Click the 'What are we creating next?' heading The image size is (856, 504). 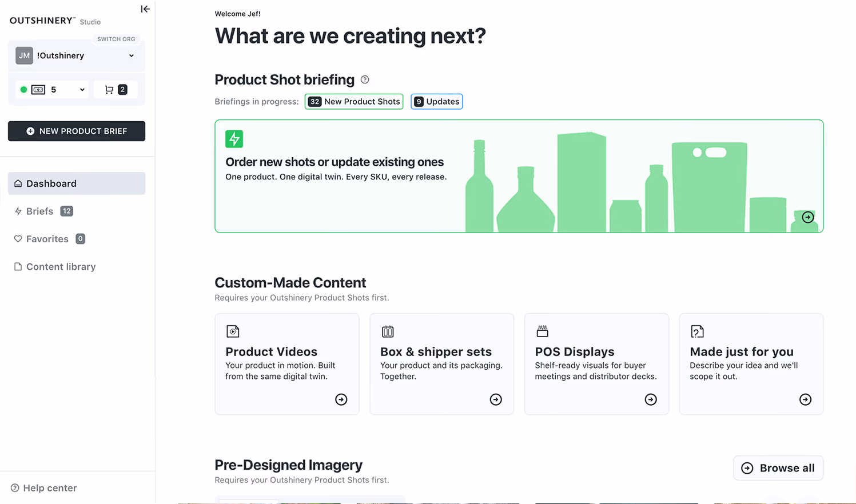pos(351,36)
